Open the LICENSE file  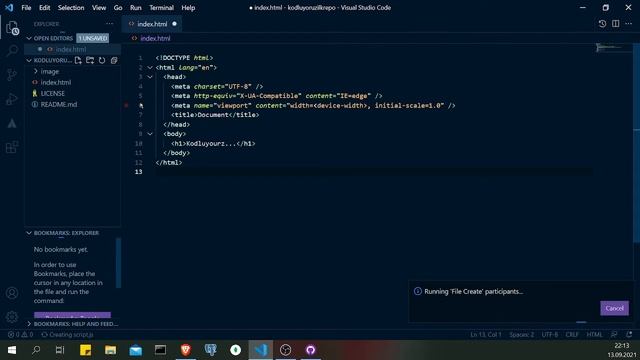[72, 93]
